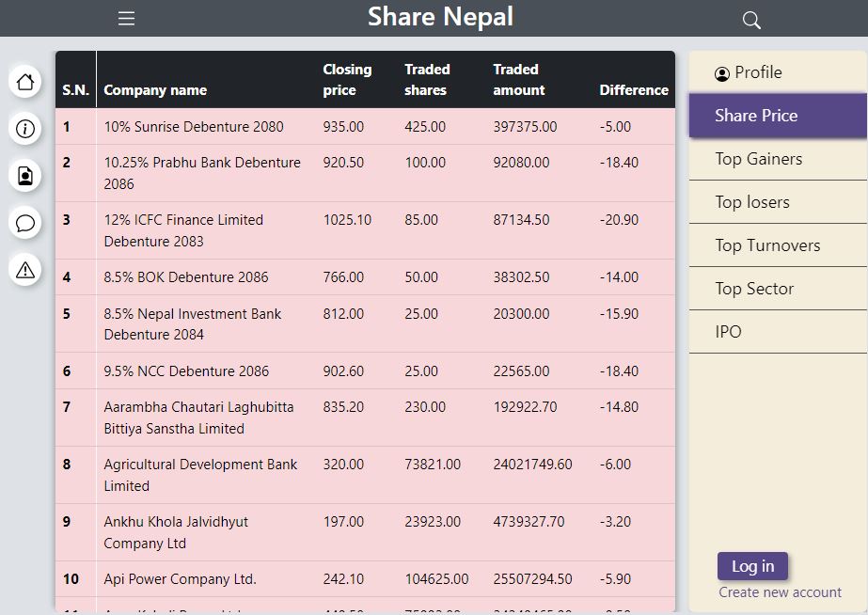Click the Closing price column header

(347, 79)
